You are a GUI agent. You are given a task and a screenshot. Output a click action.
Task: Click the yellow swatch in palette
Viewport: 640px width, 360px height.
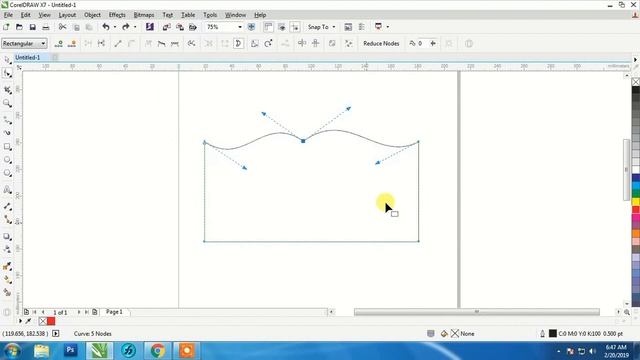[636, 201]
